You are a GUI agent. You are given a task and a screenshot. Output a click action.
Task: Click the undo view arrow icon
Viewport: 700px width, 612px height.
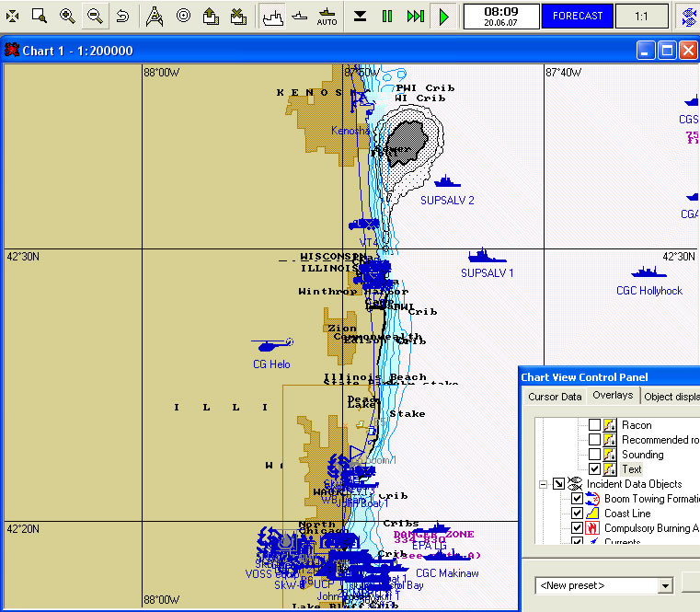122,17
